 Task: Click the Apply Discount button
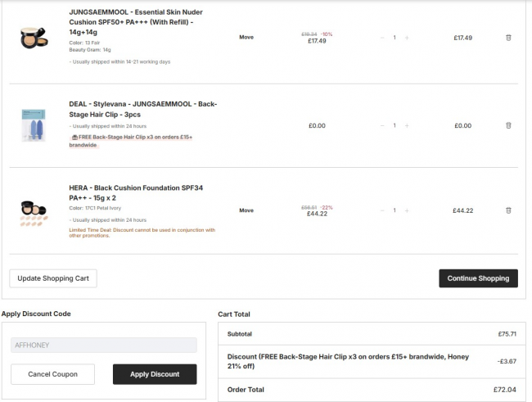(x=155, y=374)
